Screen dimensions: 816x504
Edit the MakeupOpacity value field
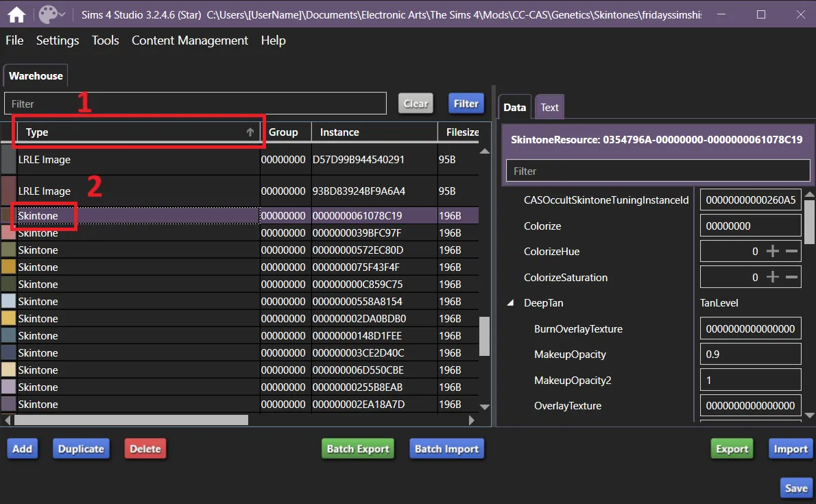point(750,355)
